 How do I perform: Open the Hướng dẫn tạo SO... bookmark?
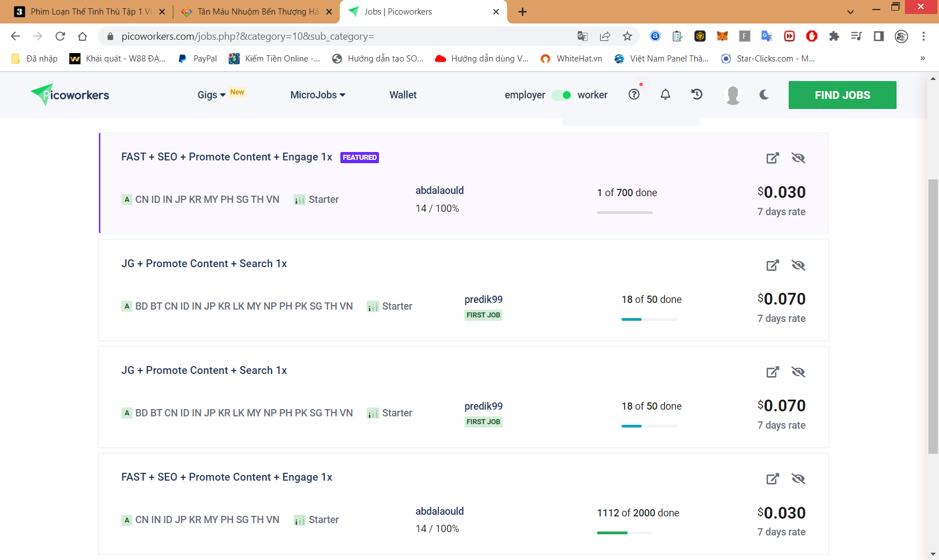[x=378, y=58]
